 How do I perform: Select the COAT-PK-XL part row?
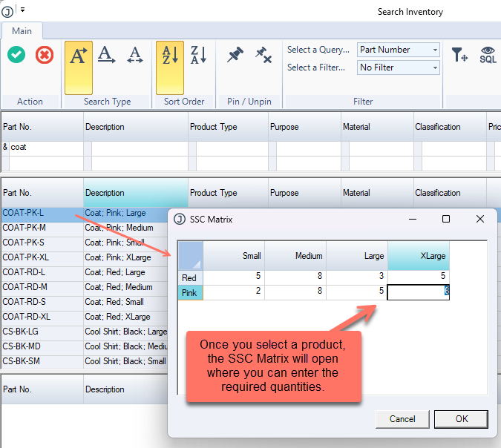85,259
